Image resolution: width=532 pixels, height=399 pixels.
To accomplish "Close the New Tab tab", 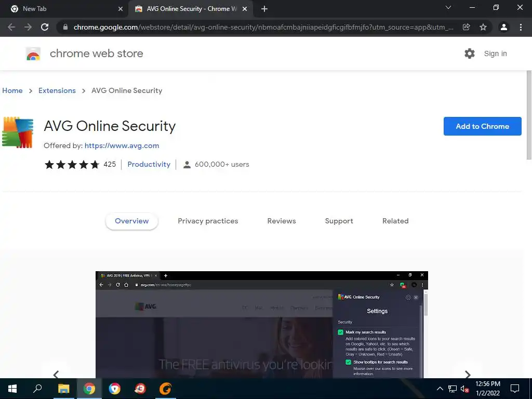I will click(121, 9).
